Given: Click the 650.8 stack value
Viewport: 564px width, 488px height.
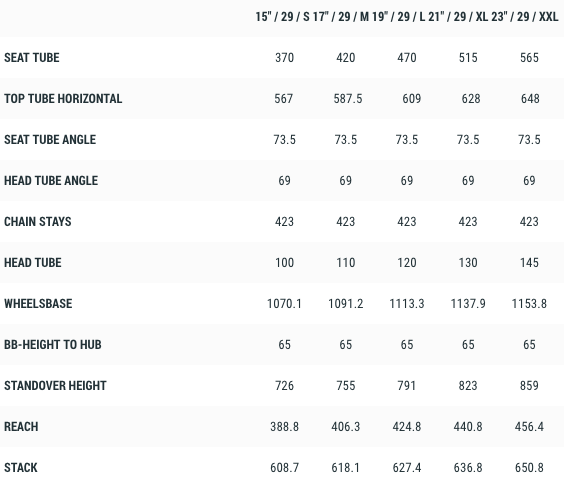Looking at the screenshot, I should click(529, 468).
